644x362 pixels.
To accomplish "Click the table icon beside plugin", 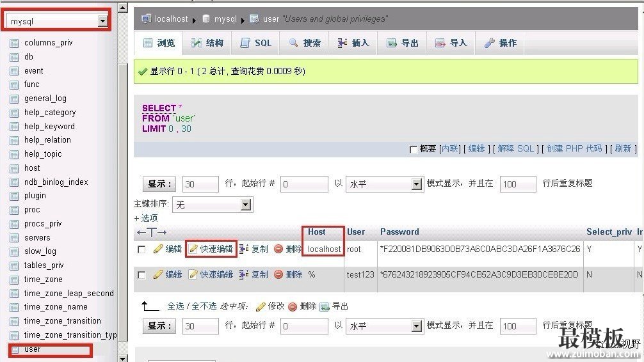I will click(x=14, y=196).
